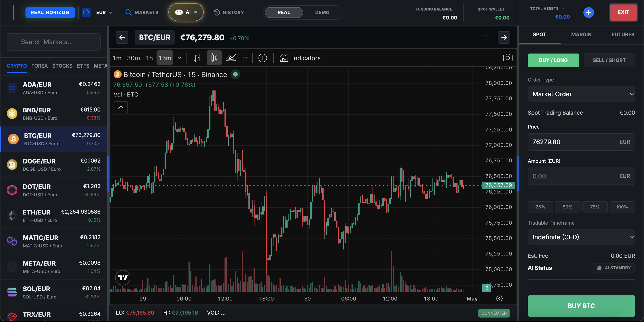644x322 pixels.
Task: Click the Amount (EUR) input field
Action: (581, 176)
